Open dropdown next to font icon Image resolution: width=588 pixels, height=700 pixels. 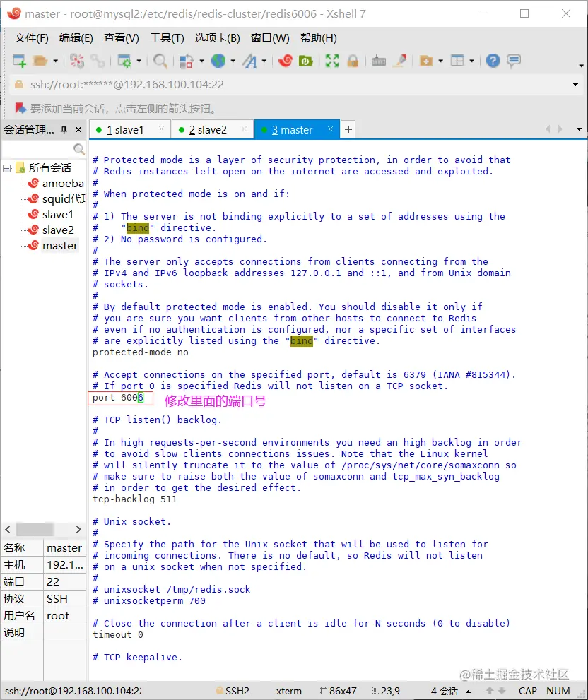pos(264,61)
